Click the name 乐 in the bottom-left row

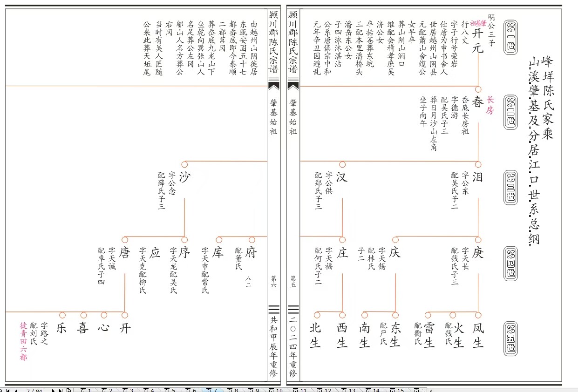point(62,328)
